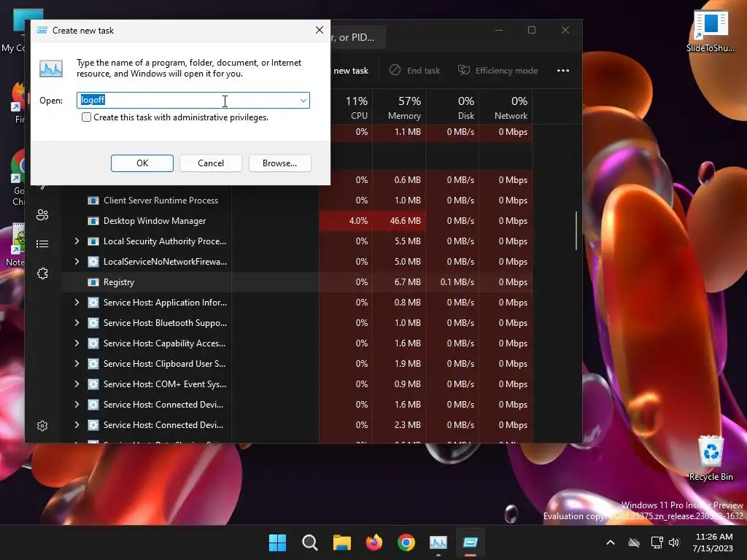
Task: Click the Desktop Window Manager process icon
Action: point(93,221)
